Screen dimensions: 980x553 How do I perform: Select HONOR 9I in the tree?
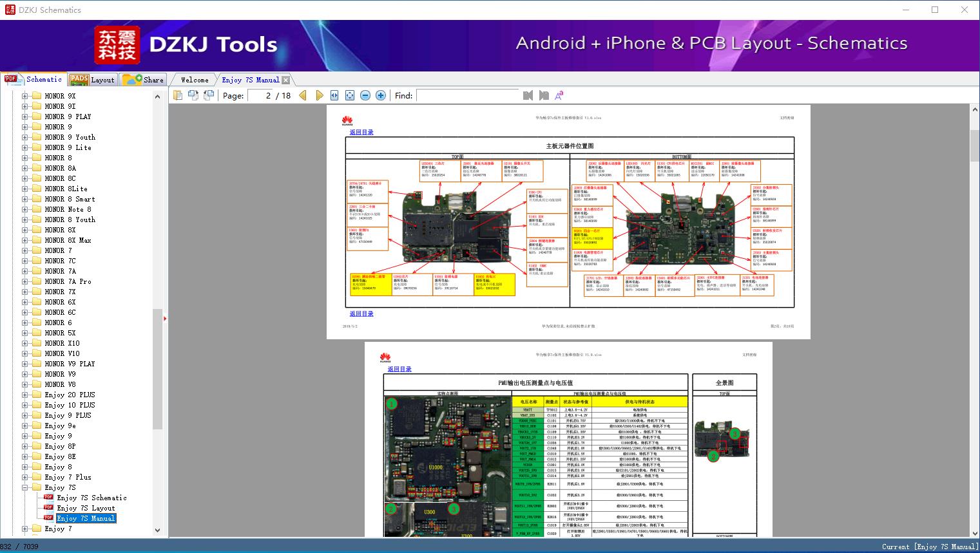tap(60, 106)
